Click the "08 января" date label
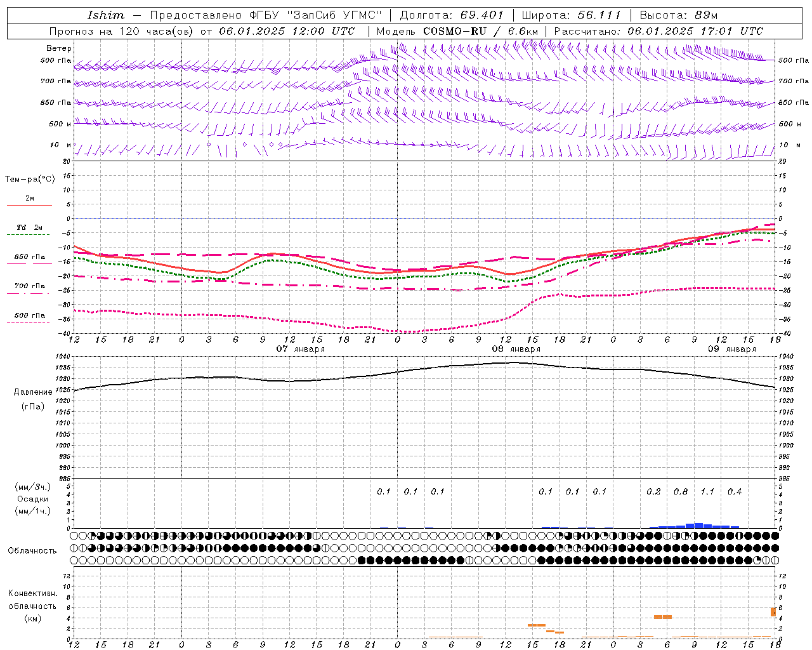This screenshot has height=650, width=812. click(x=516, y=349)
